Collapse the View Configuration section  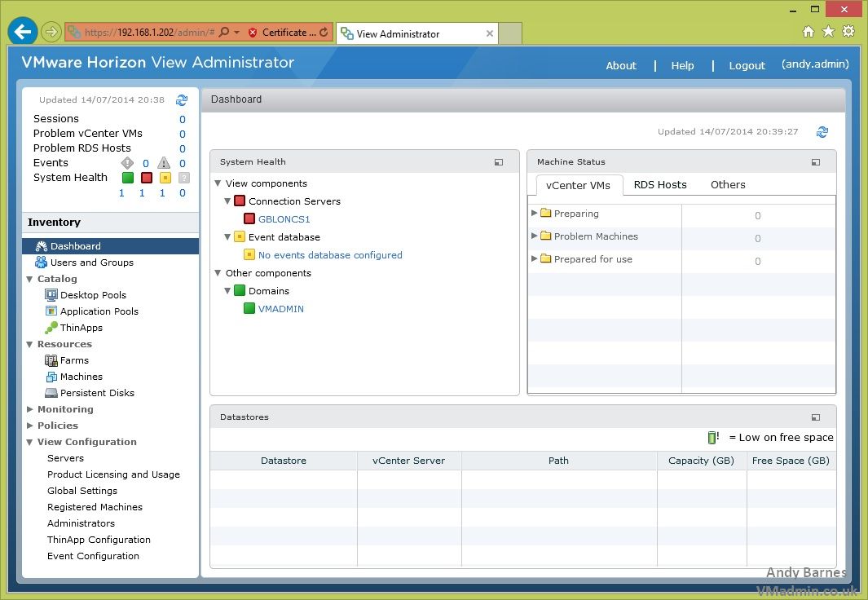pyautogui.click(x=29, y=443)
